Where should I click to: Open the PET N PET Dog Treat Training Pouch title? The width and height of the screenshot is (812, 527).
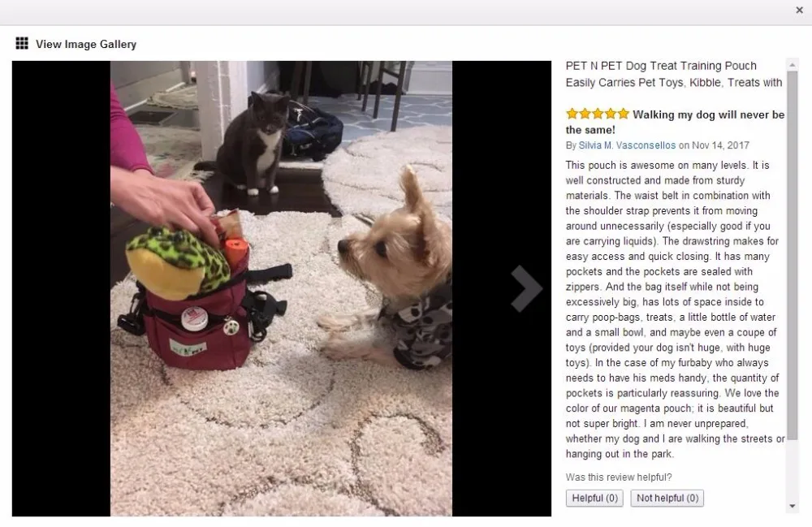click(x=674, y=74)
